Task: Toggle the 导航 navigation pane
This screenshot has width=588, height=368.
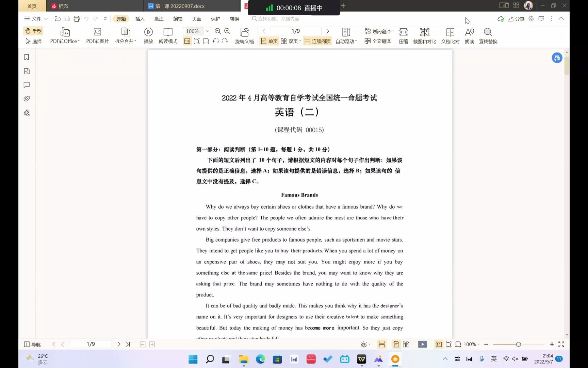Action: (32, 344)
